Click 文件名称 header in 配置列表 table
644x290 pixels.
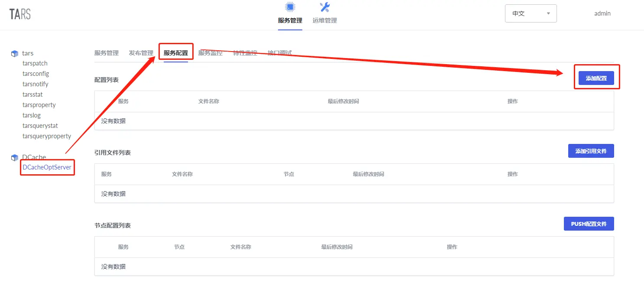[x=208, y=101]
